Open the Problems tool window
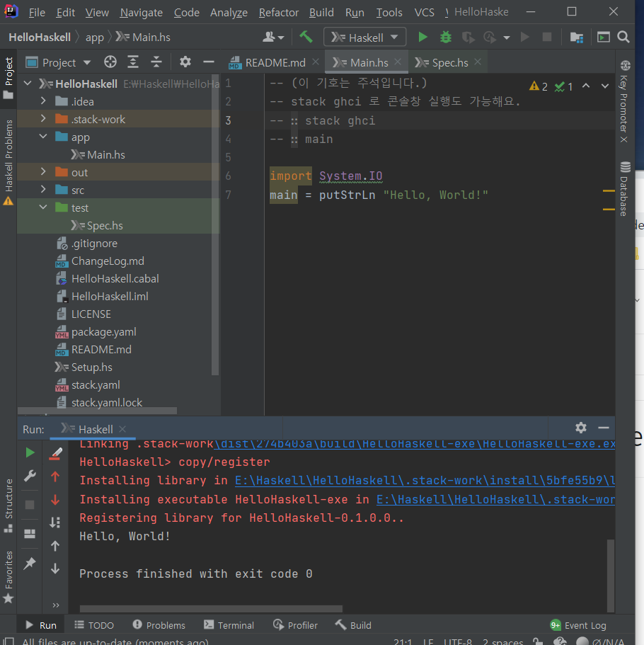 tap(159, 625)
